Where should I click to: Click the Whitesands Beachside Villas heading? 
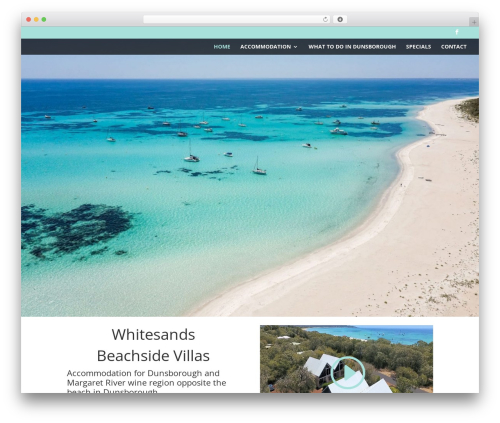coord(153,345)
